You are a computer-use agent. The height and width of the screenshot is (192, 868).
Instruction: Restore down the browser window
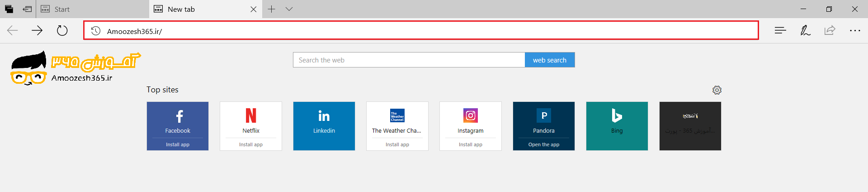click(x=829, y=9)
